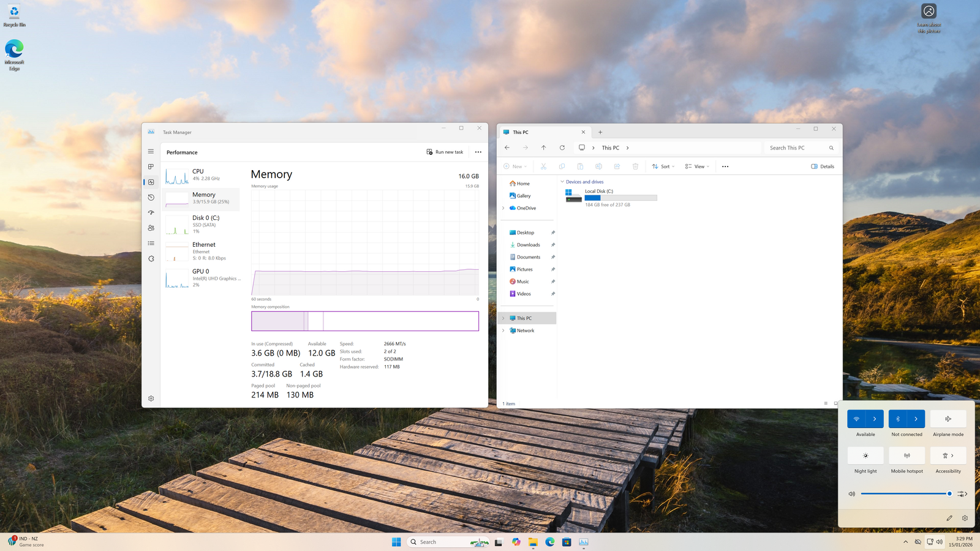Select the Memory performance entry
The image size is (980, 551).
[202, 198]
